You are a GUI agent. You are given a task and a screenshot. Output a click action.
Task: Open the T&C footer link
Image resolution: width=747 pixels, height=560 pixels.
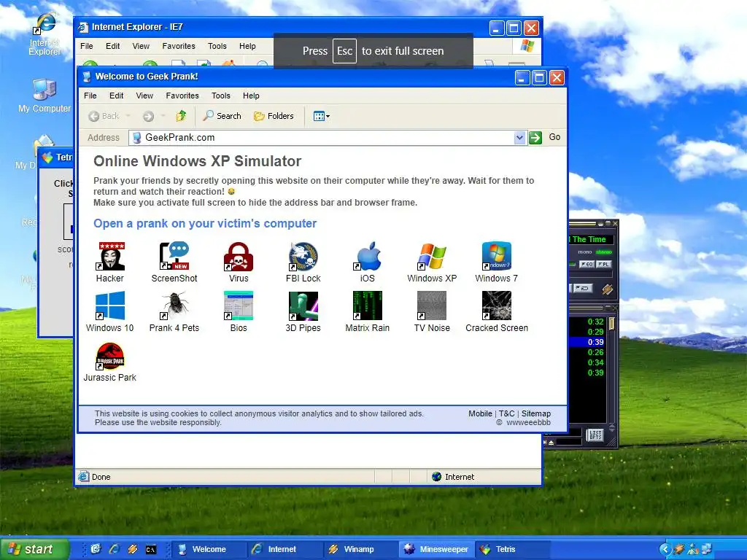(x=506, y=413)
